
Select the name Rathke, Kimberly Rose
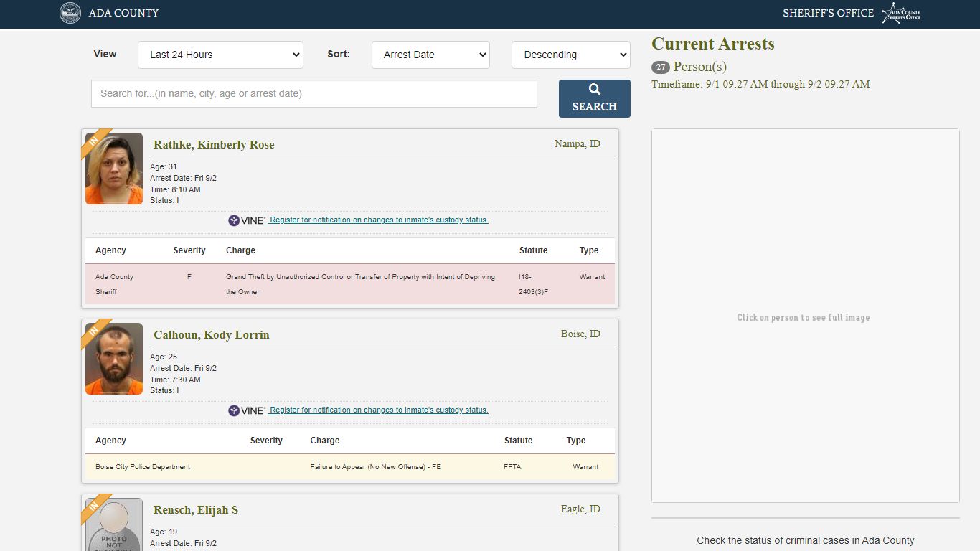tap(214, 145)
